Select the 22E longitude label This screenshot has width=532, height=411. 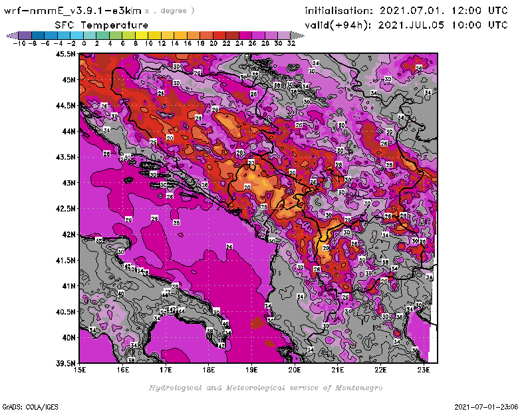point(380,370)
